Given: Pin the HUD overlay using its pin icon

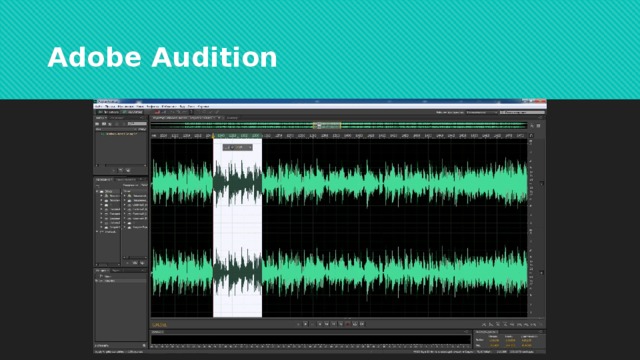Looking at the screenshot, I should click(x=250, y=147).
